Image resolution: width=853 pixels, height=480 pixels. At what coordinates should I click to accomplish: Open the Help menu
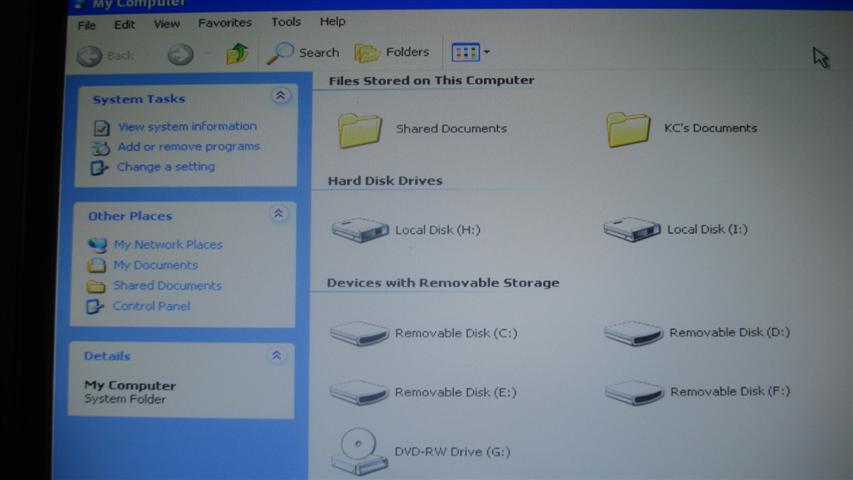click(x=332, y=21)
